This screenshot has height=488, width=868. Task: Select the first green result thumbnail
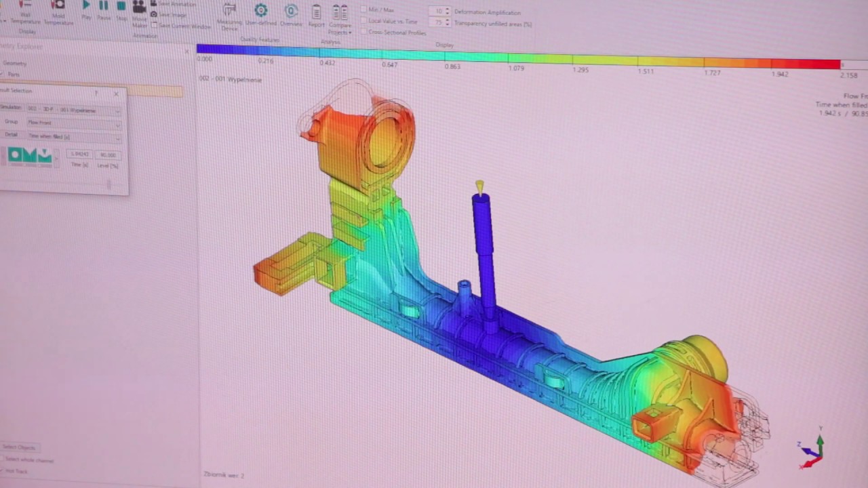click(14, 156)
